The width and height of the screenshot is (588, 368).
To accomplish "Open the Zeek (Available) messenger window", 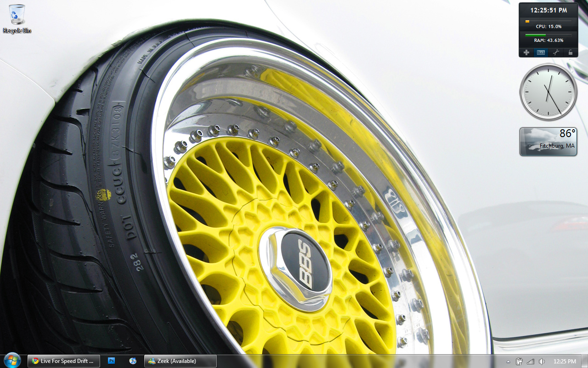I will [x=181, y=361].
